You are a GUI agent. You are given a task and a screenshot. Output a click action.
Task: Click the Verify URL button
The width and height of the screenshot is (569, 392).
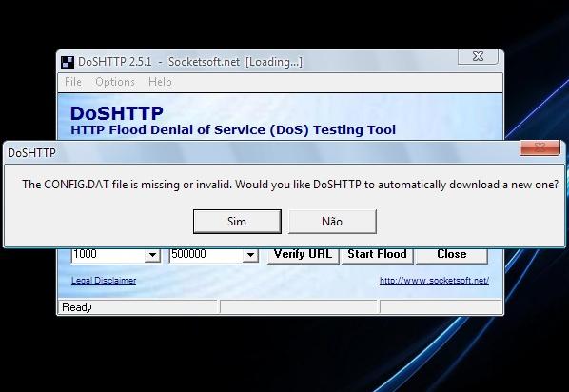tap(303, 255)
